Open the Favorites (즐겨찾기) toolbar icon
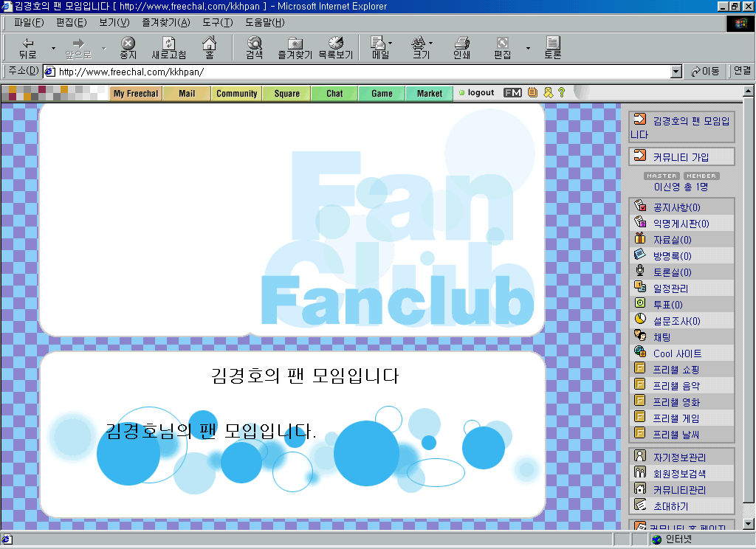 [x=295, y=47]
